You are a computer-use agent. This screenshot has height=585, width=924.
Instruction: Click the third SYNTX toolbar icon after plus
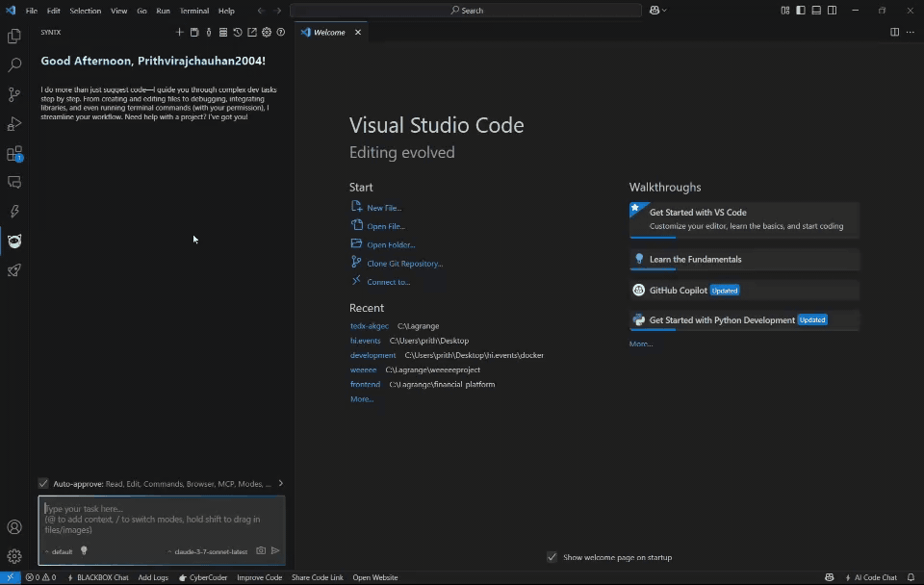click(x=209, y=33)
